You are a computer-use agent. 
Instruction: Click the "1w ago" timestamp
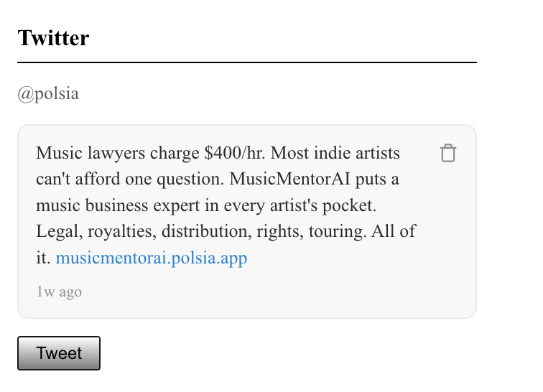point(59,292)
